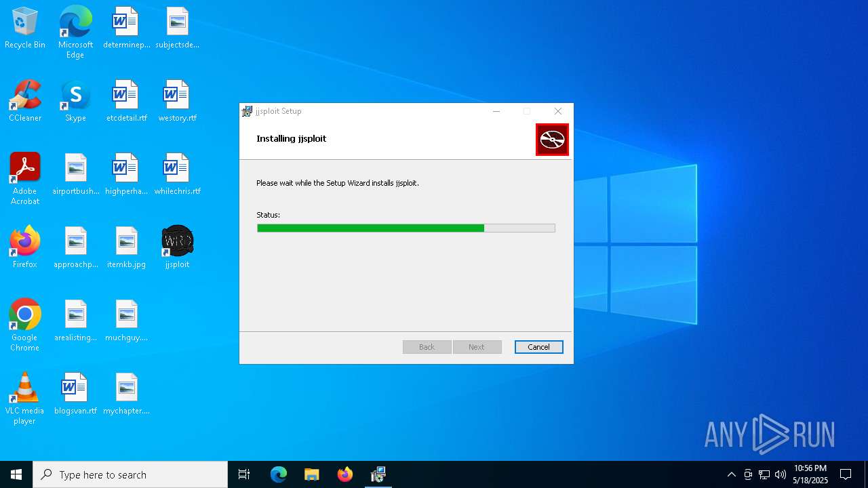Click the 'Installing jjsploit' heading

(291, 138)
